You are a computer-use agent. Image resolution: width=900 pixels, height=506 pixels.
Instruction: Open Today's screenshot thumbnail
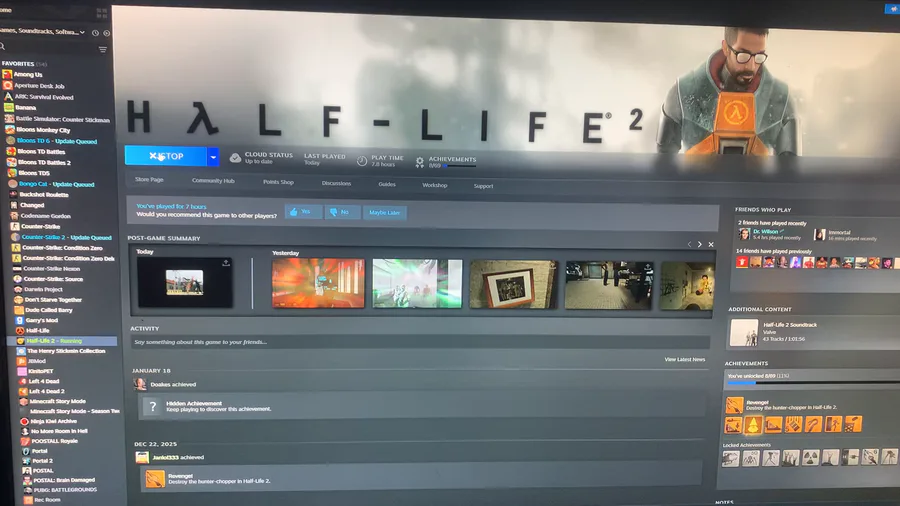tap(185, 282)
